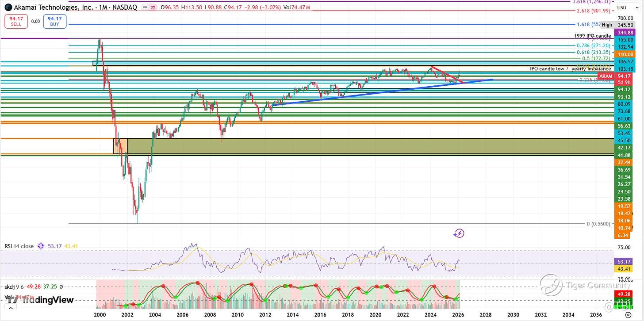Click the 2024 label on time axis
The image size is (644, 321).
(x=431, y=315)
